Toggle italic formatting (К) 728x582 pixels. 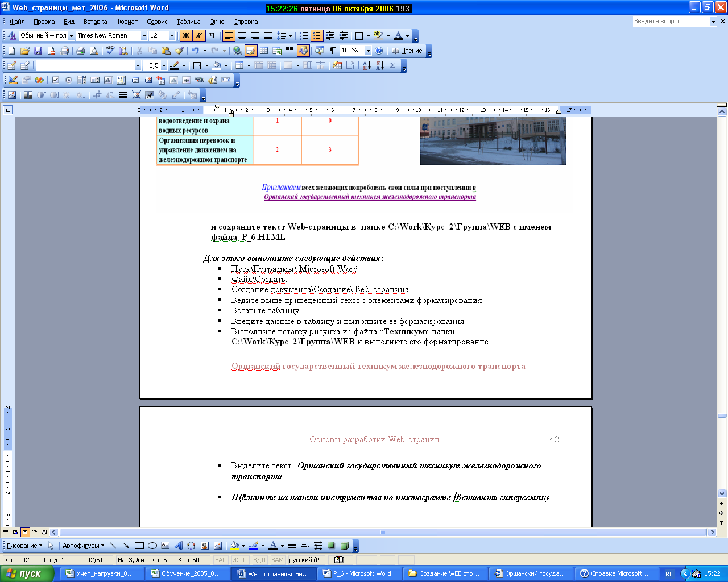(x=199, y=36)
